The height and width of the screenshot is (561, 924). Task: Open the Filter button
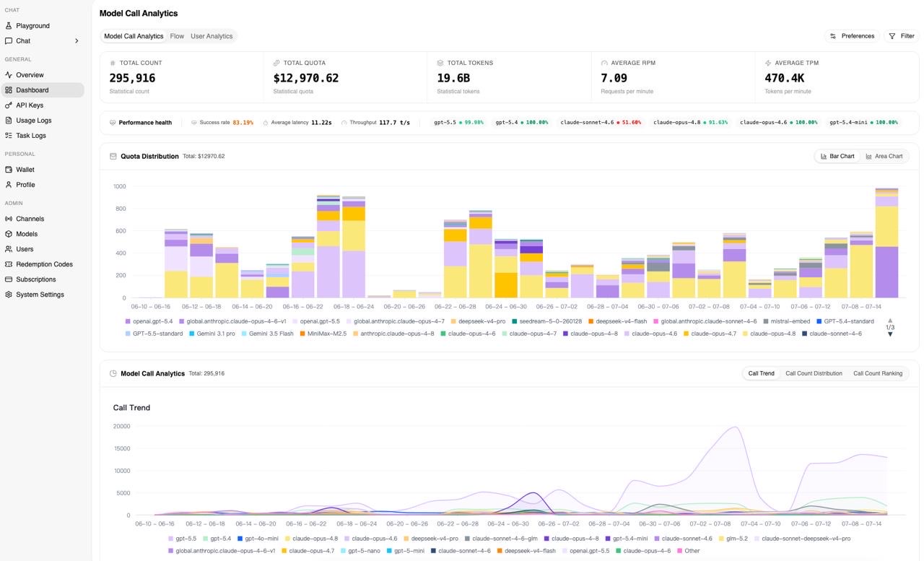(x=901, y=35)
